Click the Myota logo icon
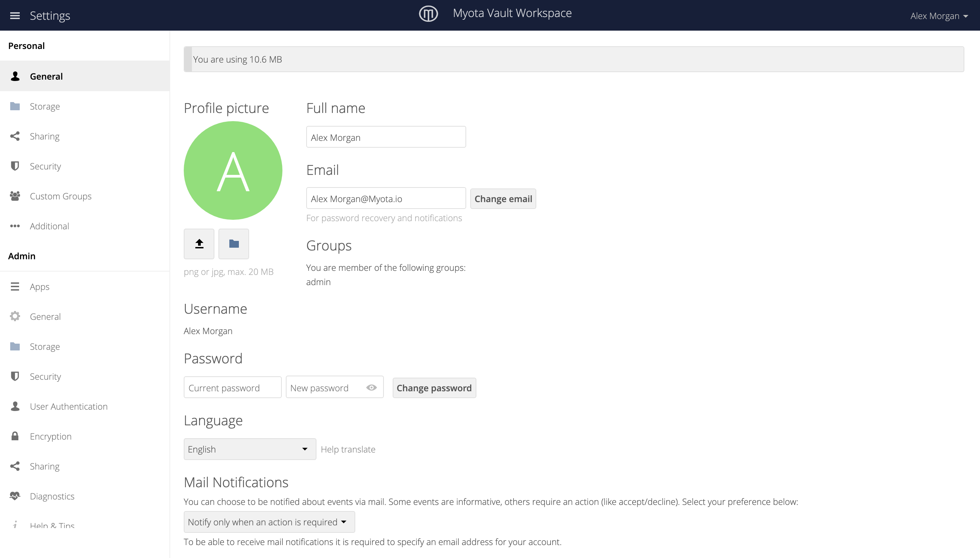The height and width of the screenshot is (558, 980). click(x=428, y=14)
